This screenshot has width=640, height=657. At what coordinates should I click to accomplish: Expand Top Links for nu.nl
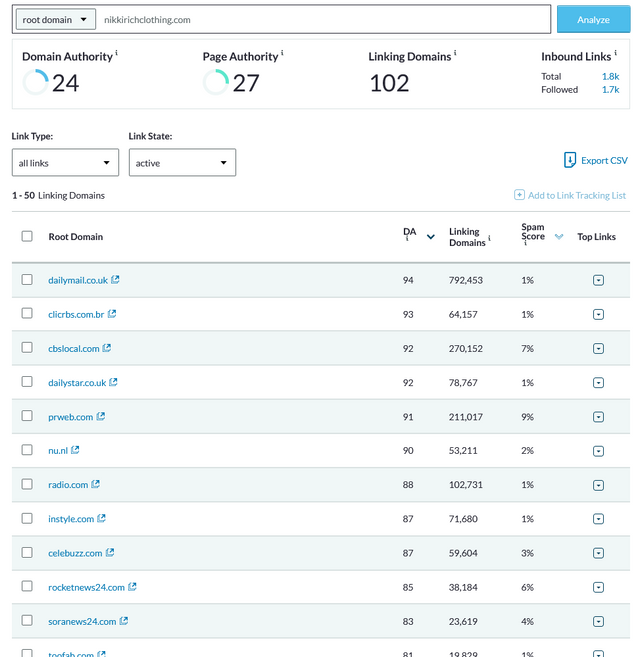click(x=599, y=451)
